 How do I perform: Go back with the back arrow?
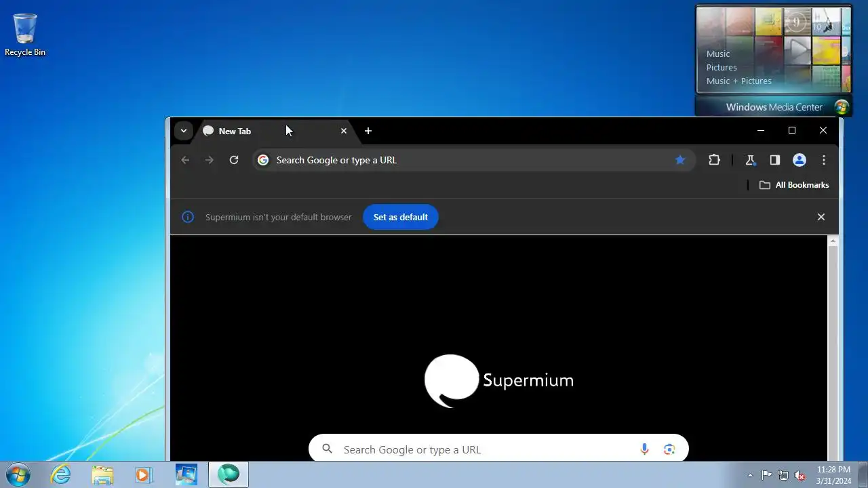tap(185, 160)
